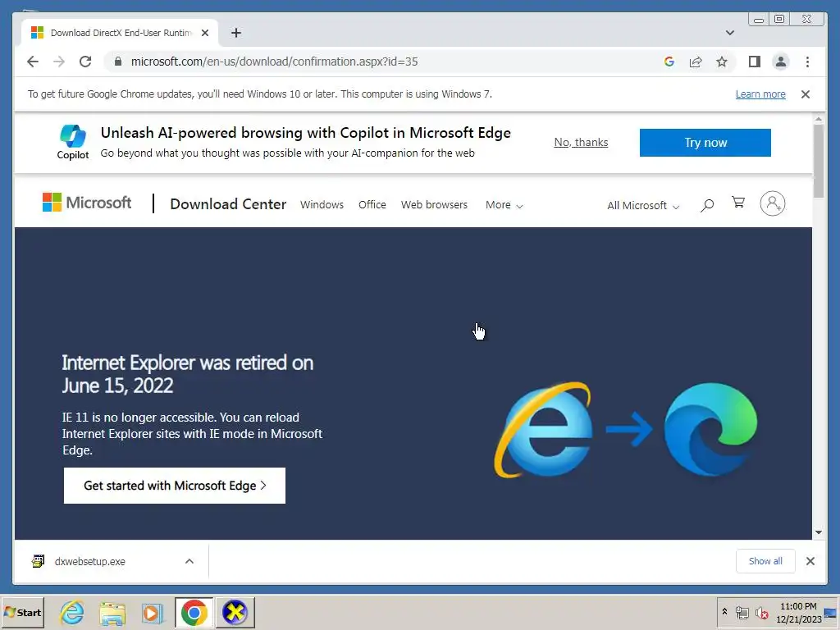Close the downloads bar
Screen dimensions: 840x630
[810, 561]
